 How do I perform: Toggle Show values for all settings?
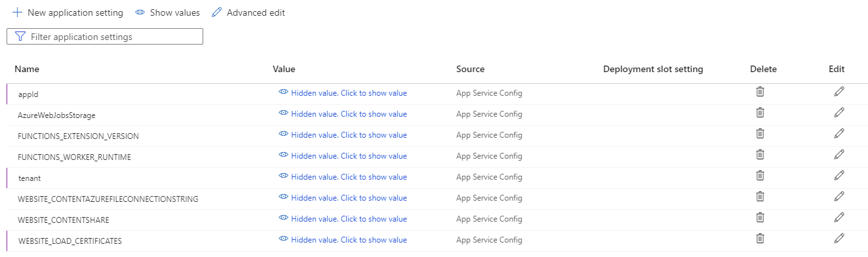click(x=167, y=12)
